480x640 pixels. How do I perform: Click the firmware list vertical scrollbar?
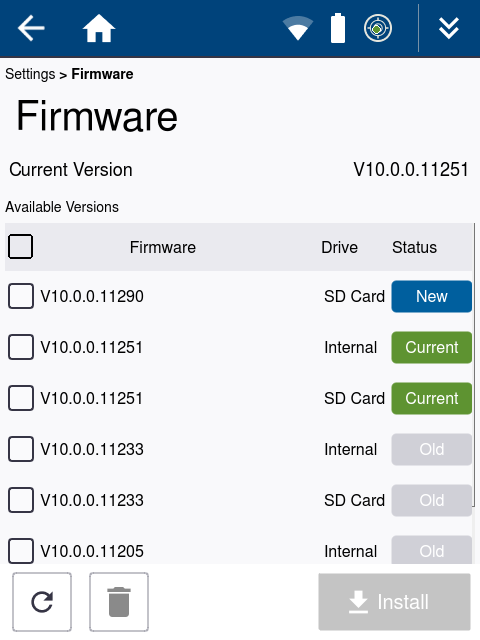tap(474, 364)
